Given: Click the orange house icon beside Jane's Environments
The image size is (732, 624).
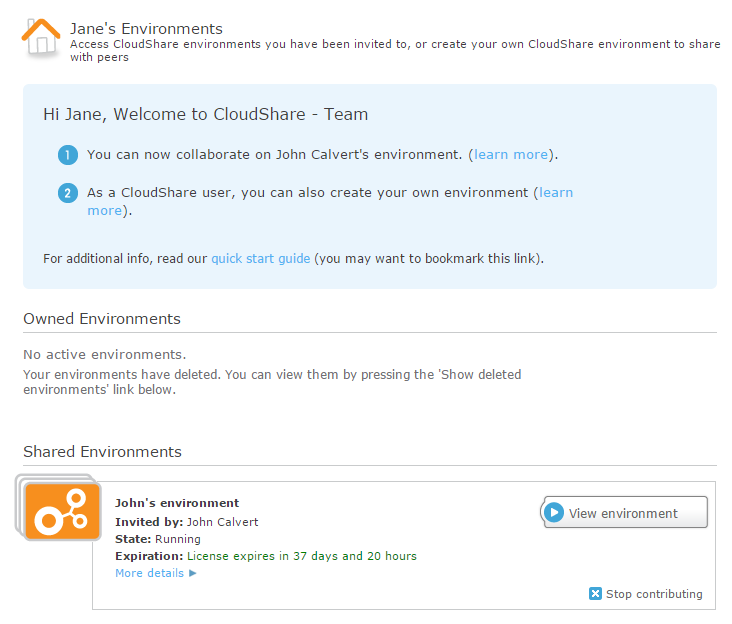Looking at the screenshot, I should [x=42, y=38].
